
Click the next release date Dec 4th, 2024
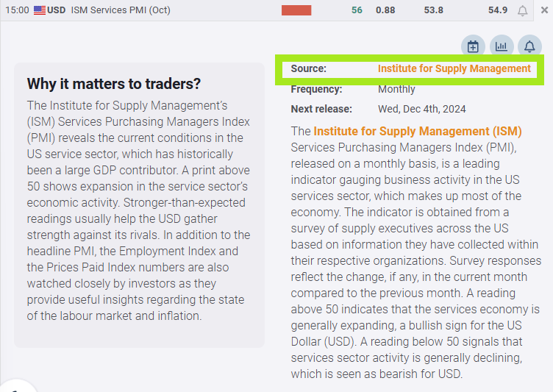tap(422, 109)
